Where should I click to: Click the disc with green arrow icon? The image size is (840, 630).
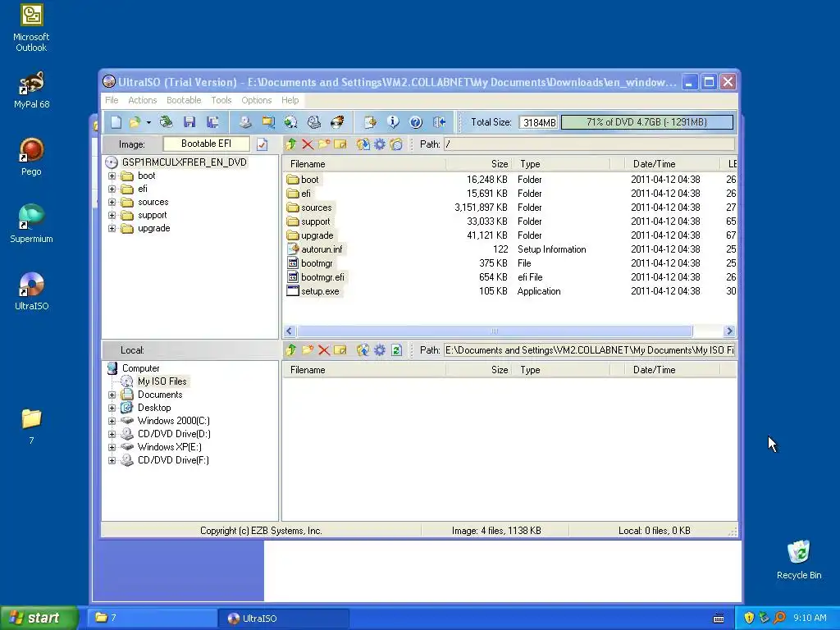pyautogui.click(x=291, y=122)
